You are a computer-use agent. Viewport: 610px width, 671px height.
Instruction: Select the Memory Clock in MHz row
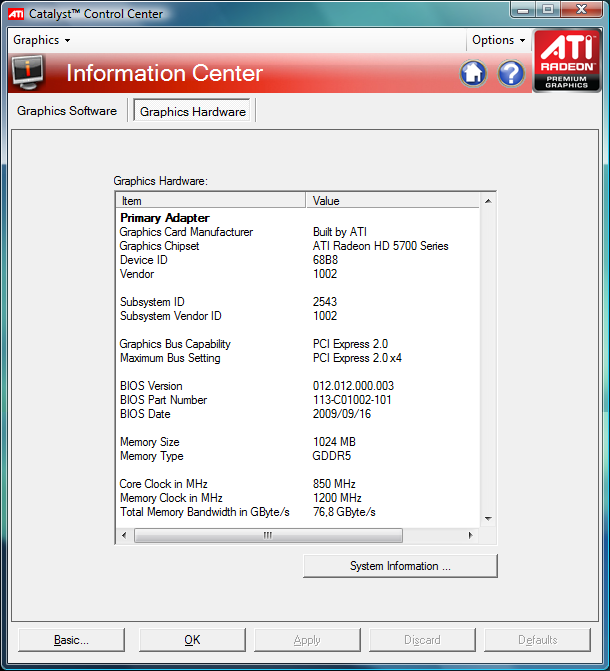click(298, 498)
